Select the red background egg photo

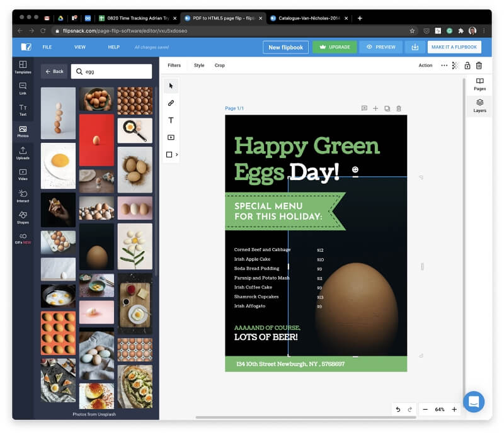click(96, 140)
